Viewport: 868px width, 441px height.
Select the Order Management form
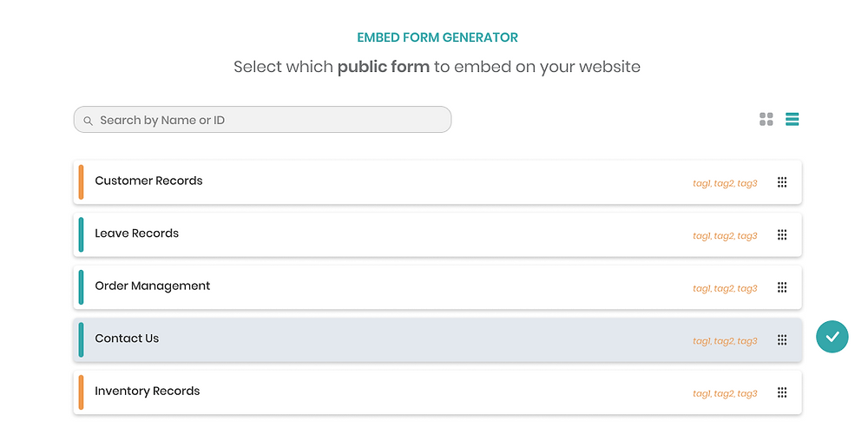437,287
